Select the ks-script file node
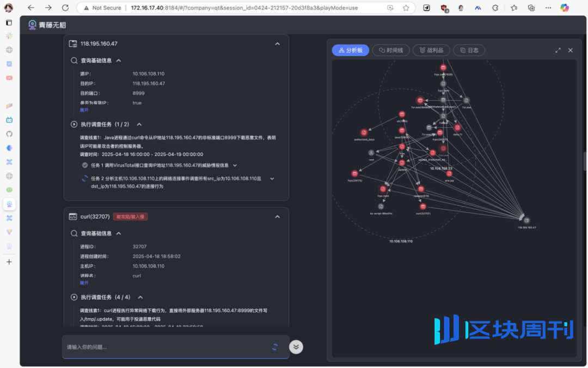 click(381, 207)
